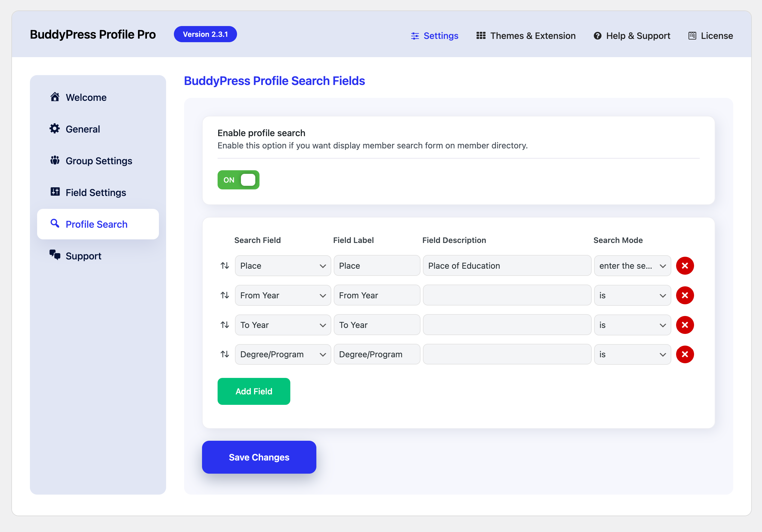762x532 pixels.
Task: Click the Save Changes button
Action: [259, 457]
